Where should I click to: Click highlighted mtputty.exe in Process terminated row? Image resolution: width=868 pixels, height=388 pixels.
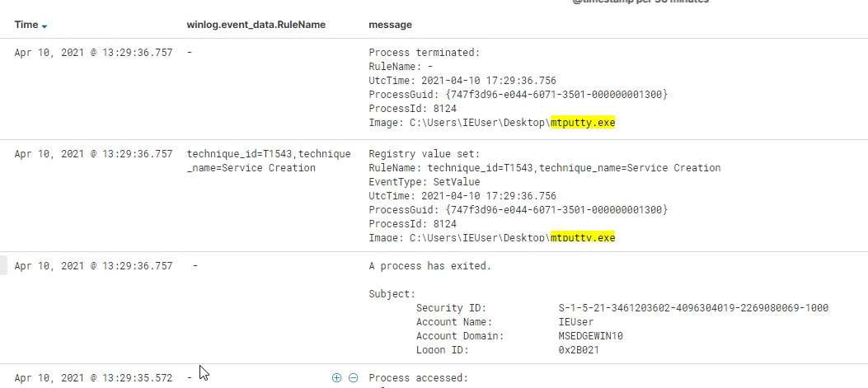pyautogui.click(x=583, y=123)
